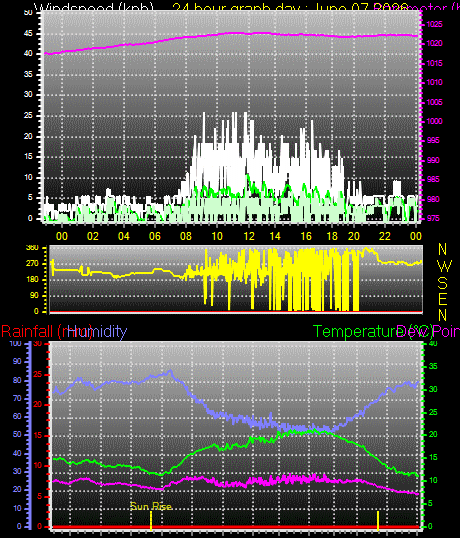Click the yellow sunset marker on temperature chart
The width and height of the screenshot is (460, 538).
click(x=378, y=520)
